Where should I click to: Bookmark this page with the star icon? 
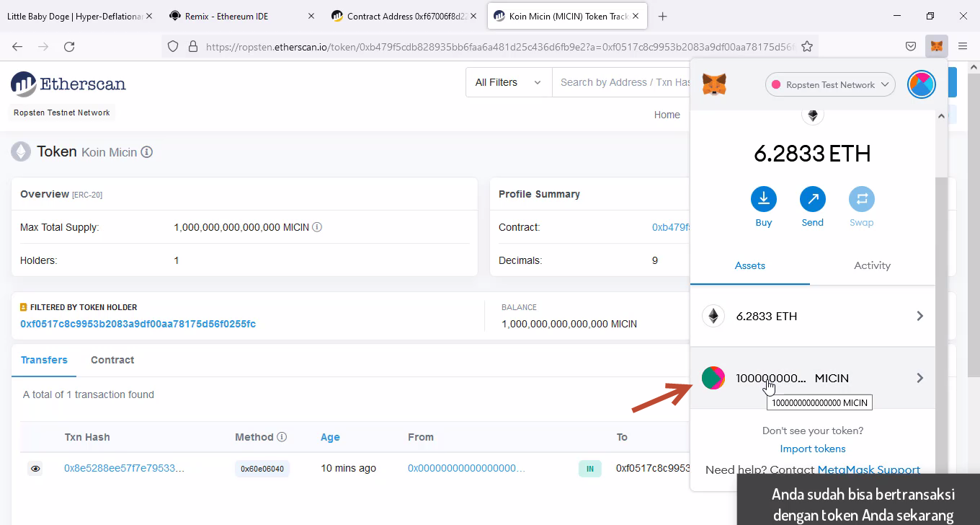807,46
